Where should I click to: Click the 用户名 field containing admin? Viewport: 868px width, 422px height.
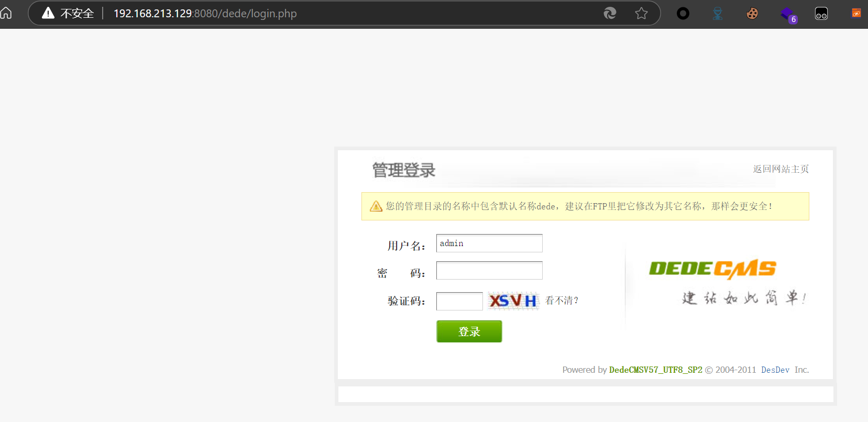489,243
